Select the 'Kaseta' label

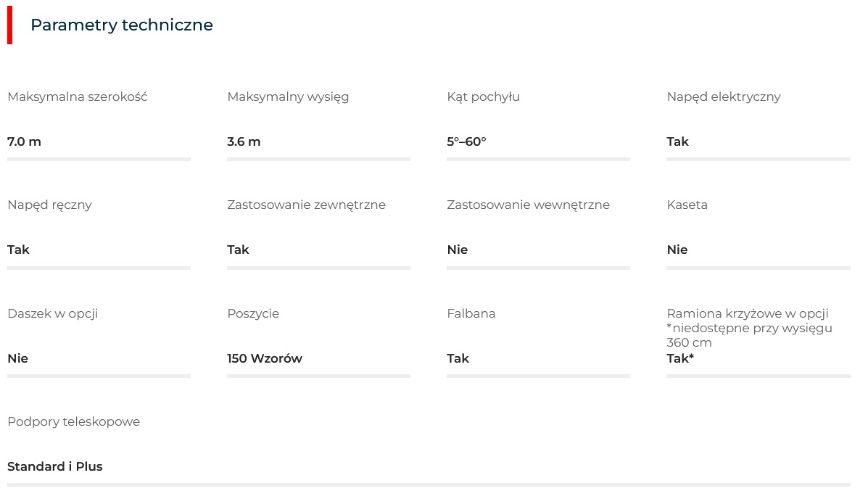click(687, 205)
